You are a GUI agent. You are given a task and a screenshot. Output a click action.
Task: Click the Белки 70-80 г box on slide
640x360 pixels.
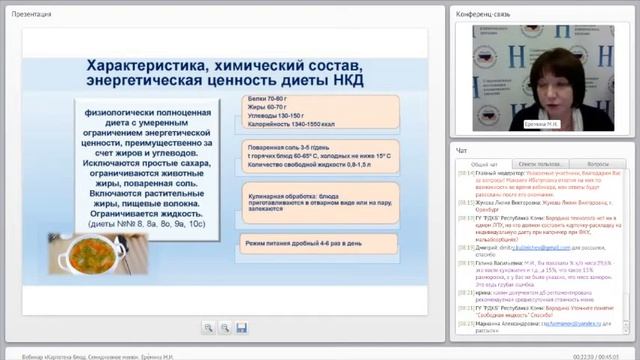[x=320, y=112]
